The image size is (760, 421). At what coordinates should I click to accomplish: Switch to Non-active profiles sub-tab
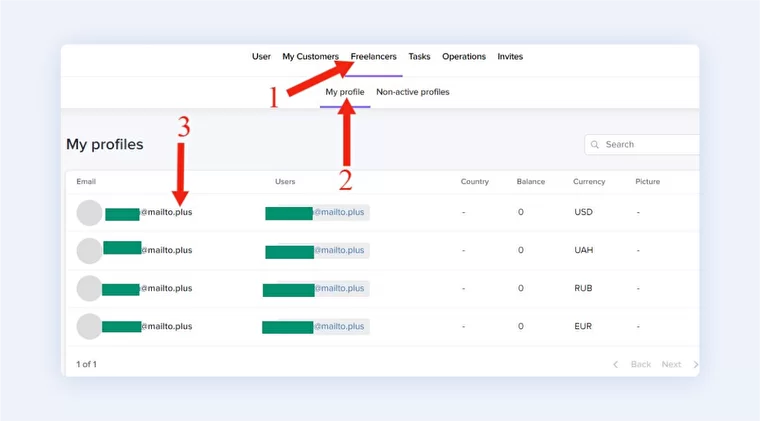412,92
